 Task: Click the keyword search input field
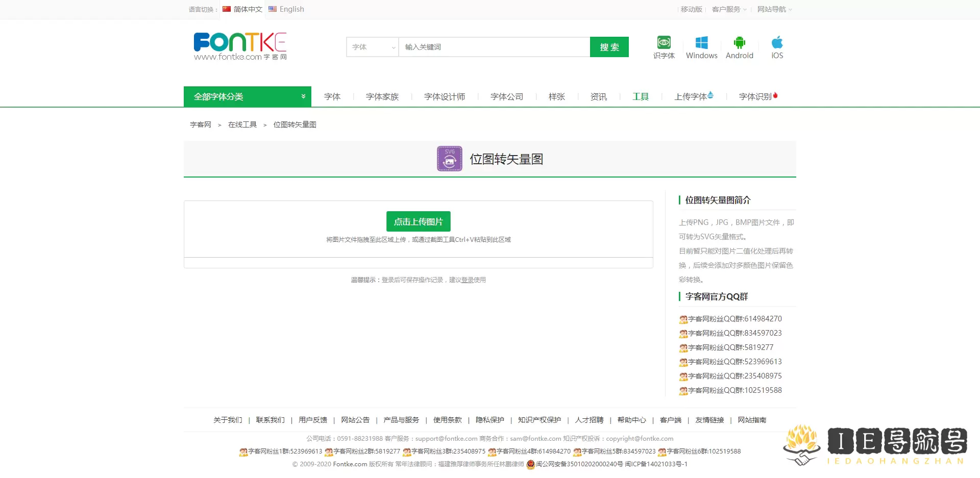click(493, 47)
